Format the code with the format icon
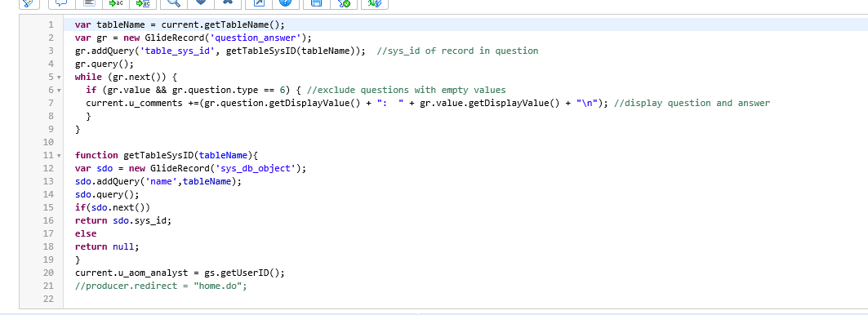Viewport: 868px width, 315px height. (x=88, y=2)
